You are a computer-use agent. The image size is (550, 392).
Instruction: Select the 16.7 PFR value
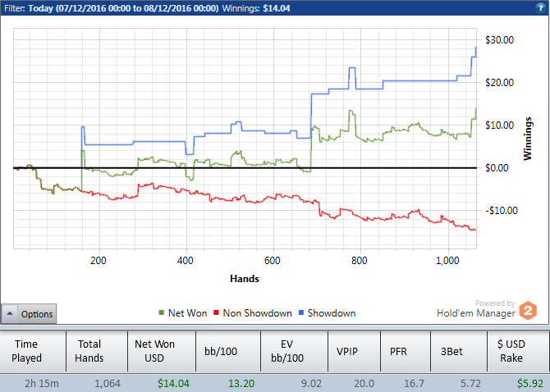[x=414, y=384]
